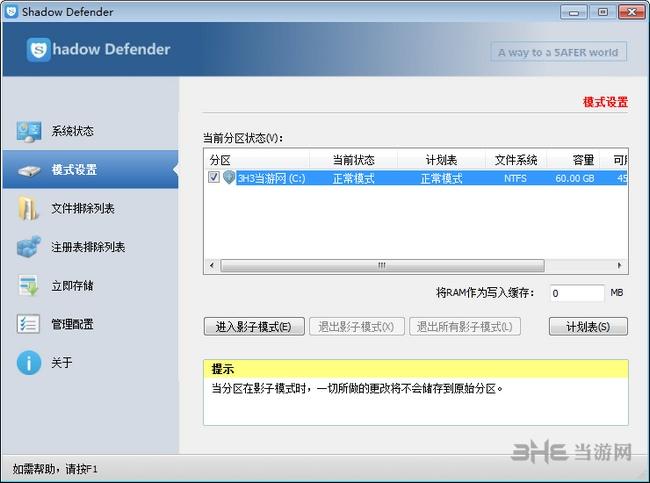This screenshot has height=483, width=650.
Task: Open the 计划表(S) schedule button
Action: tap(588, 327)
